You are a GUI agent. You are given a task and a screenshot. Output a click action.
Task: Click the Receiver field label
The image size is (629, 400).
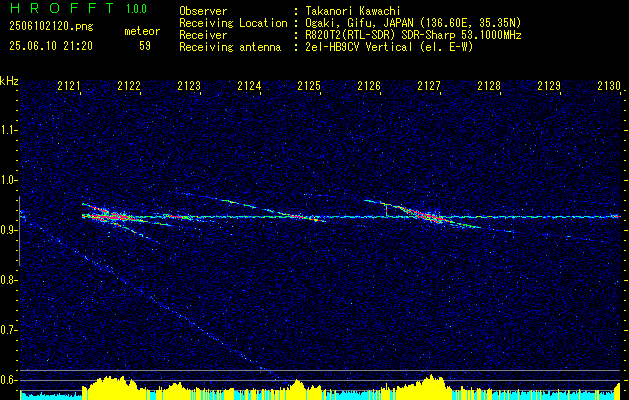coord(203,35)
